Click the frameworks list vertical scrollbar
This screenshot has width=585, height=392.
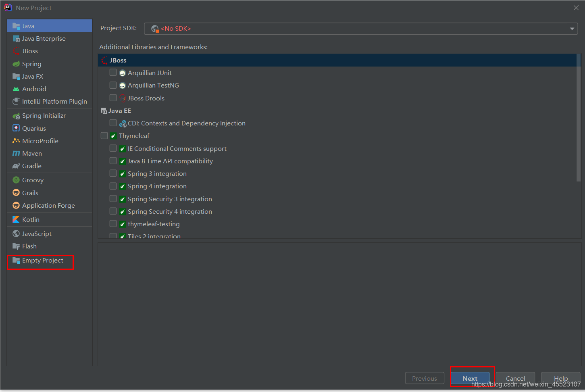click(x=579, y=117)
